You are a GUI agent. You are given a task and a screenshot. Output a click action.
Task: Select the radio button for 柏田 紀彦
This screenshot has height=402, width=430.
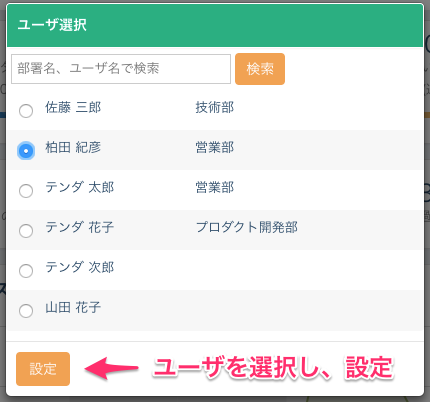click(x=26, y=151)
